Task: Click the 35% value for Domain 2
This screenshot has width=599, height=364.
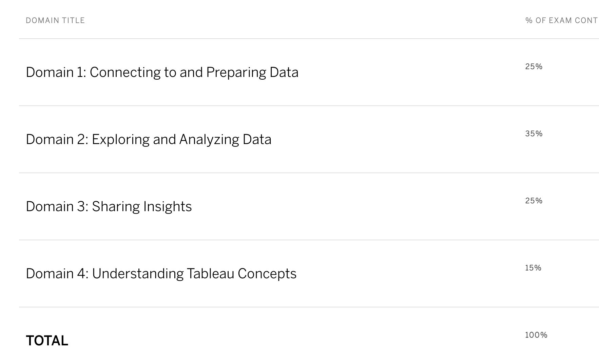Action: pyautogui.click(x=534, y=134)
